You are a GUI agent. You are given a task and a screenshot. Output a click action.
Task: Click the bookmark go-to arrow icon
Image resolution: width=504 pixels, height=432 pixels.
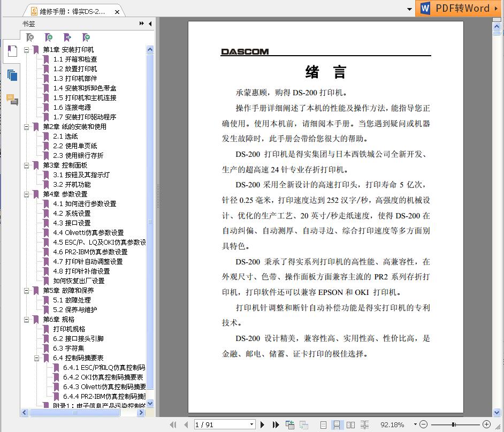[67, 37]
